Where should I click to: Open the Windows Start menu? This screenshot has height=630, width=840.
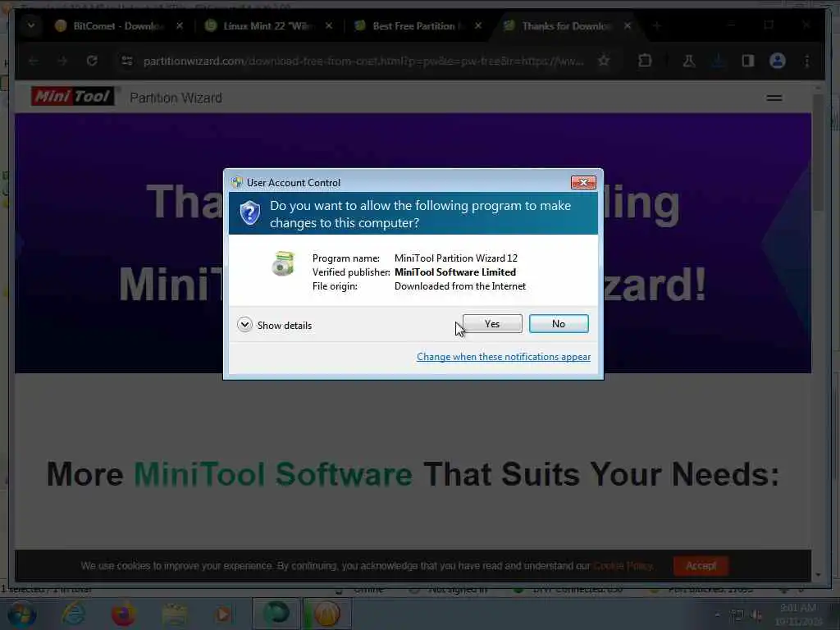(21, 614)
